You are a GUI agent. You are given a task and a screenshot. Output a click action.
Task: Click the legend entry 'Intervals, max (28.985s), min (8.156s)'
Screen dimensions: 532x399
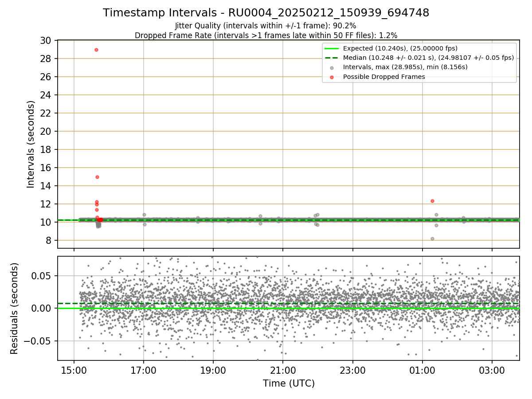[405, 67]
